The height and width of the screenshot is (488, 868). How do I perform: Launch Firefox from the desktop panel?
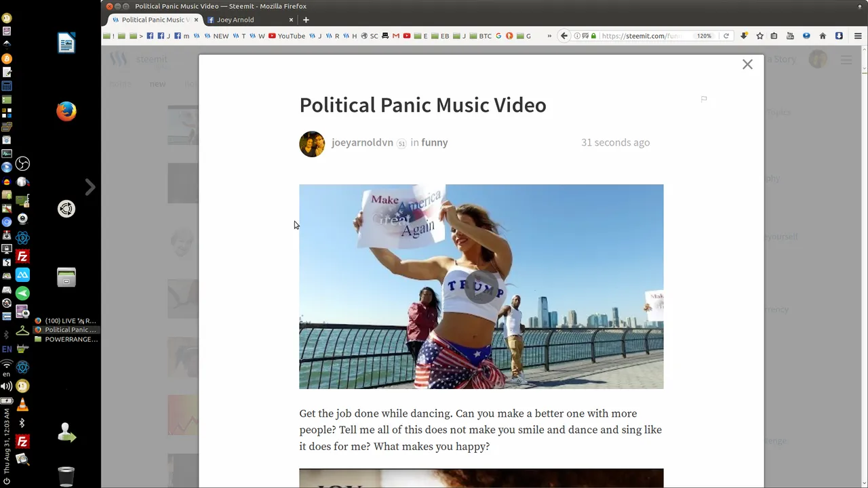(x=66, y=111)
